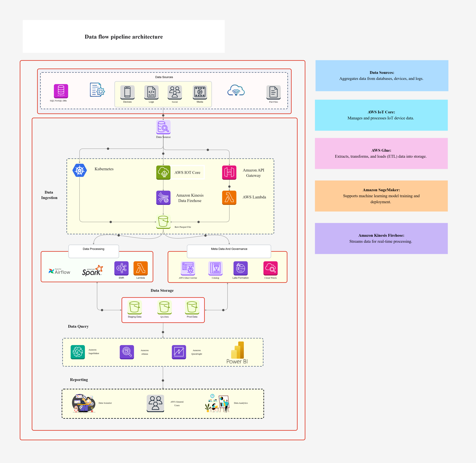The width and height of the screenshot is (476, 463).
Task: Select the blue Data Sources legend card
Action: pyautogui.click(x=382, y=76)
